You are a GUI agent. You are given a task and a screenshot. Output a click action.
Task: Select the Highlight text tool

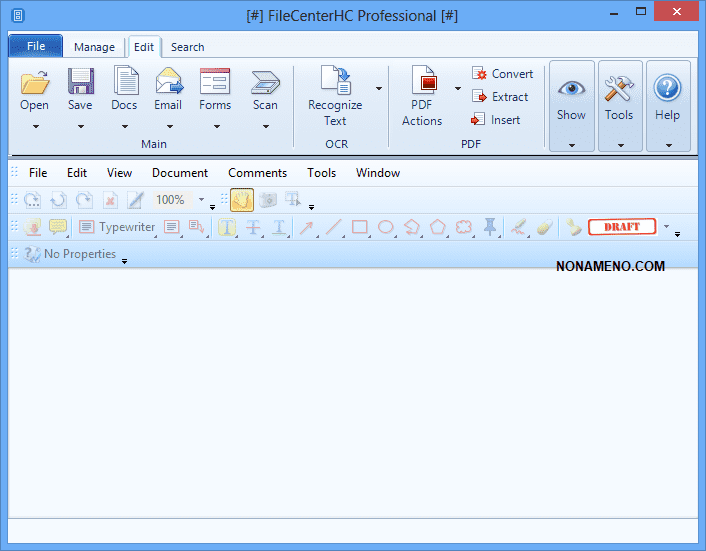point(227,227)
